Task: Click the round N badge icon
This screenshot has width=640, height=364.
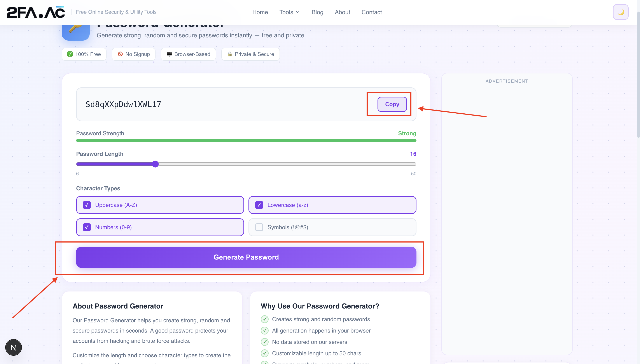Action: tap(14, 347)
